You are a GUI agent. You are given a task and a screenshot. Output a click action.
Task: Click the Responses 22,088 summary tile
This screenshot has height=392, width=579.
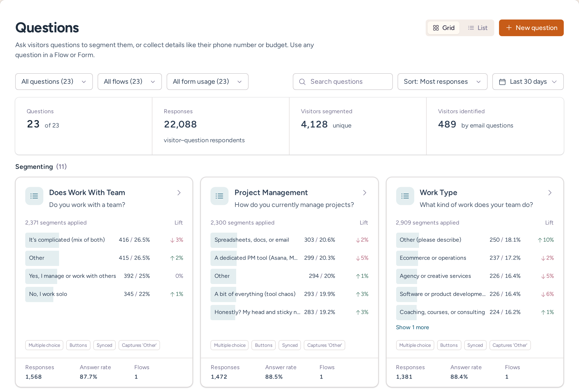pyautogui.click(x=220, y=126)
